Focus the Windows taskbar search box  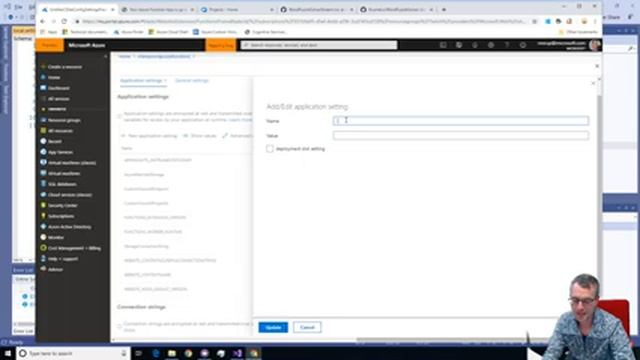[x=73, y=353]
